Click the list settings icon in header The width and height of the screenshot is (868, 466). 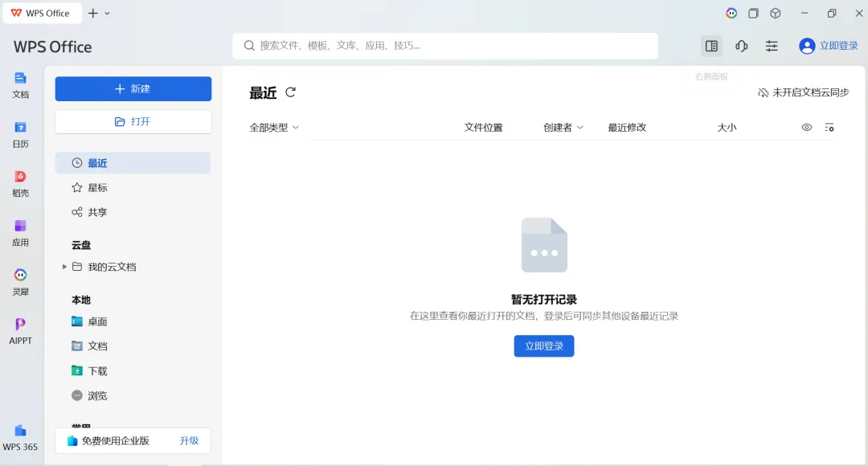click(x=829, y=127)
